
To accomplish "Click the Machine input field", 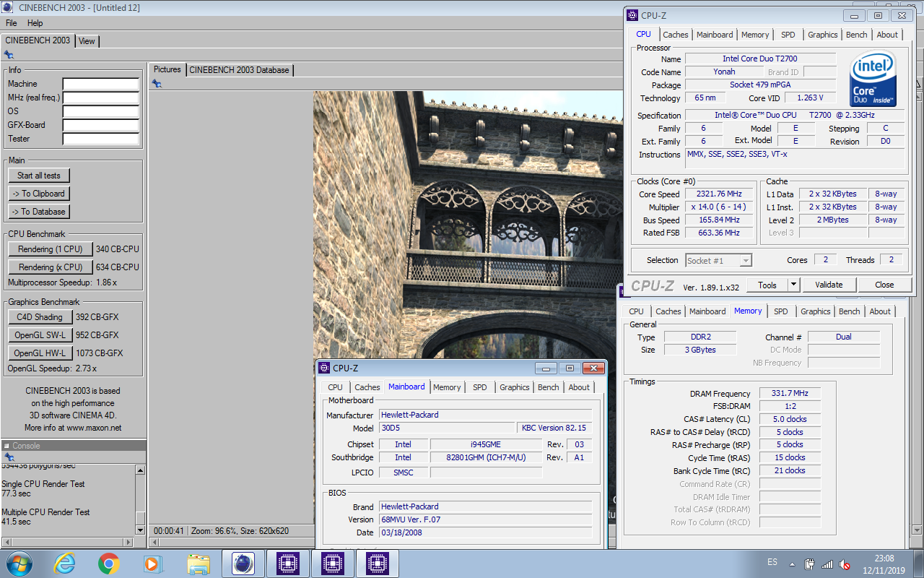I will [101, 85].
